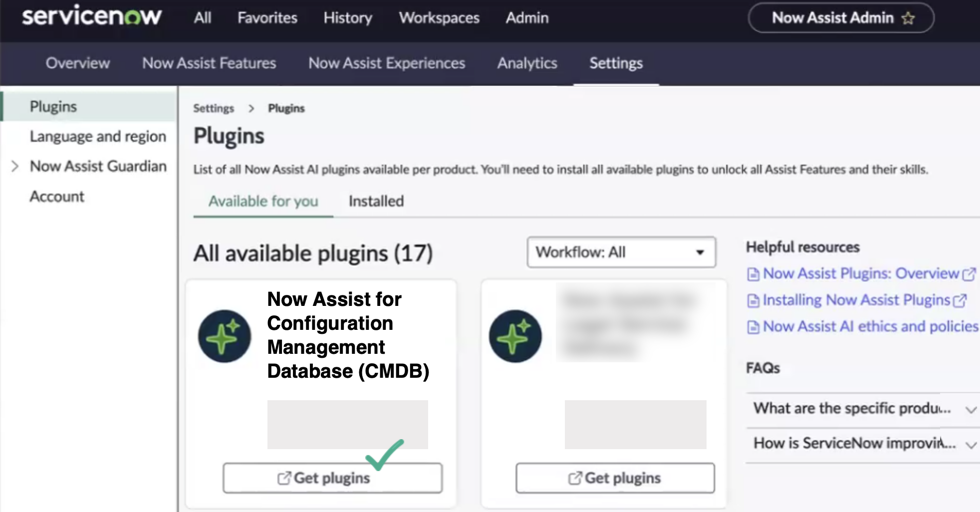Click Get plugins for CMDB plugin
This screenshot has width=980, height=512.
pos(332,478)
